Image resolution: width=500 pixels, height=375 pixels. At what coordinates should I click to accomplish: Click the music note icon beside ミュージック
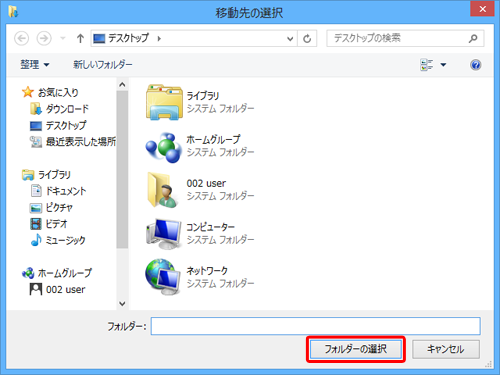(36, 240)
